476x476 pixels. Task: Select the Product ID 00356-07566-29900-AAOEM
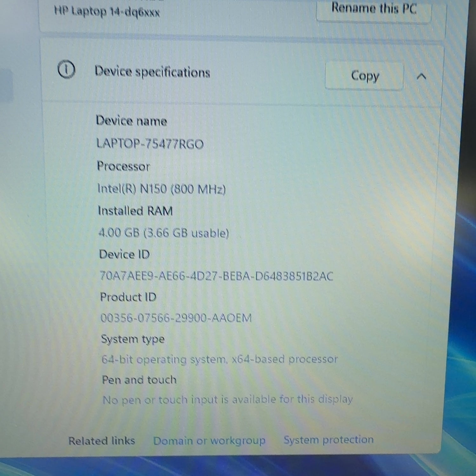tap(176, 318)
